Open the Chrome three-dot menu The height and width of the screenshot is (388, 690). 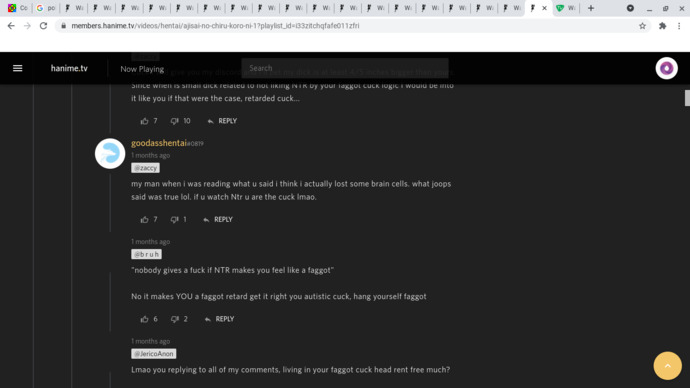tap(679, 26)
